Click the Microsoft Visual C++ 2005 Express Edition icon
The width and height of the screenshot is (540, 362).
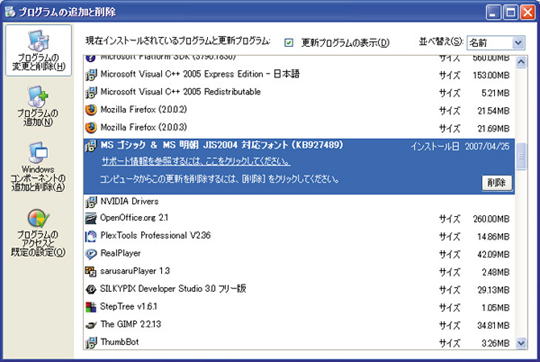pyautogui.click(x=91, y=74)
